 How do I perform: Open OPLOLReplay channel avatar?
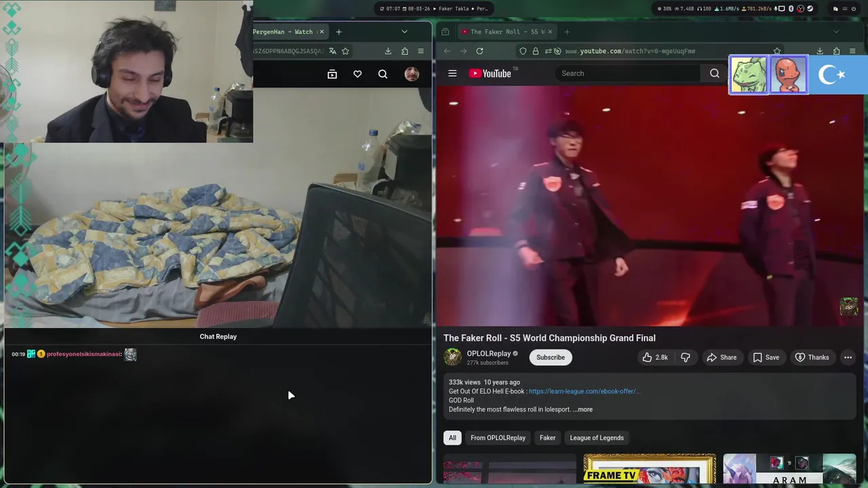click(452, 357)
